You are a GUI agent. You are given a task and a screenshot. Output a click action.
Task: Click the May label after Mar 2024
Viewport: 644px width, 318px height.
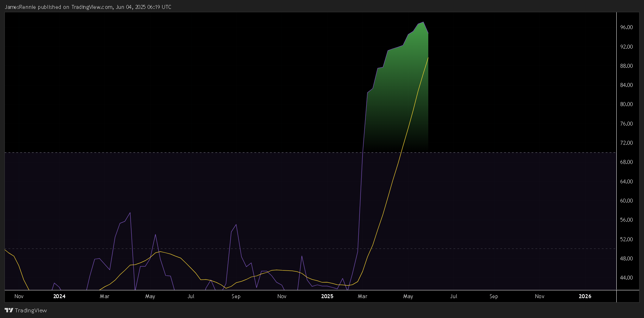tap(150, 296)
